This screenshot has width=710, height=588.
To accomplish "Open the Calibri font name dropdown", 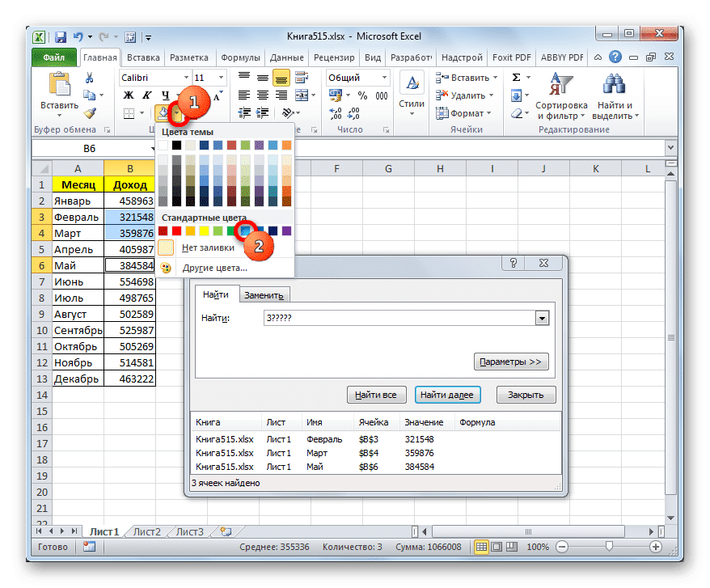I will (186, 78).
